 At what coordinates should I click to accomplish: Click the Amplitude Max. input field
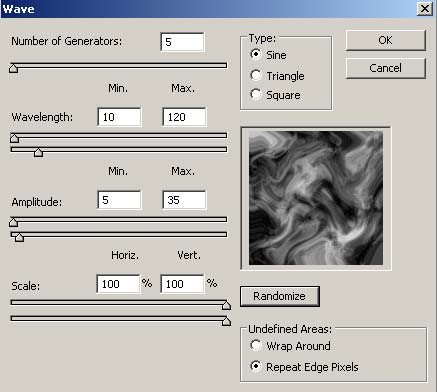pos(184,200)
